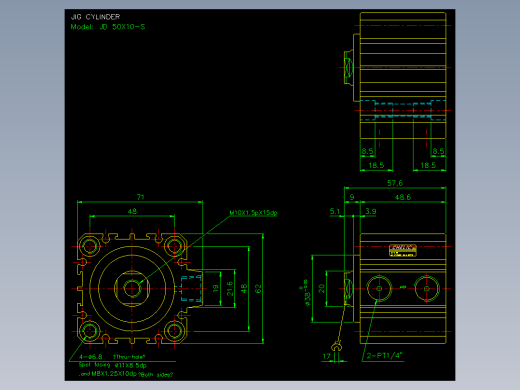520x390 pixels.
Task: Click the "71" width dimension
Action: 141,197
